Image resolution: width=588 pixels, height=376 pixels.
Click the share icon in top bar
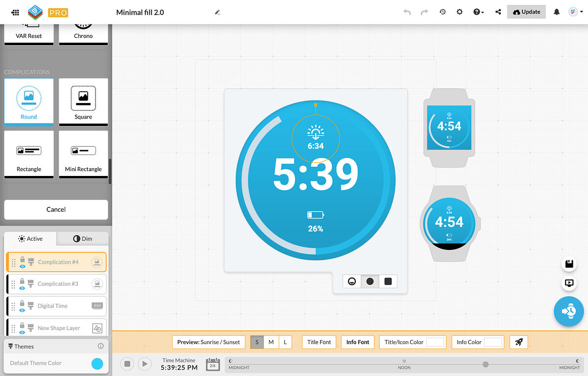point(498,12)
